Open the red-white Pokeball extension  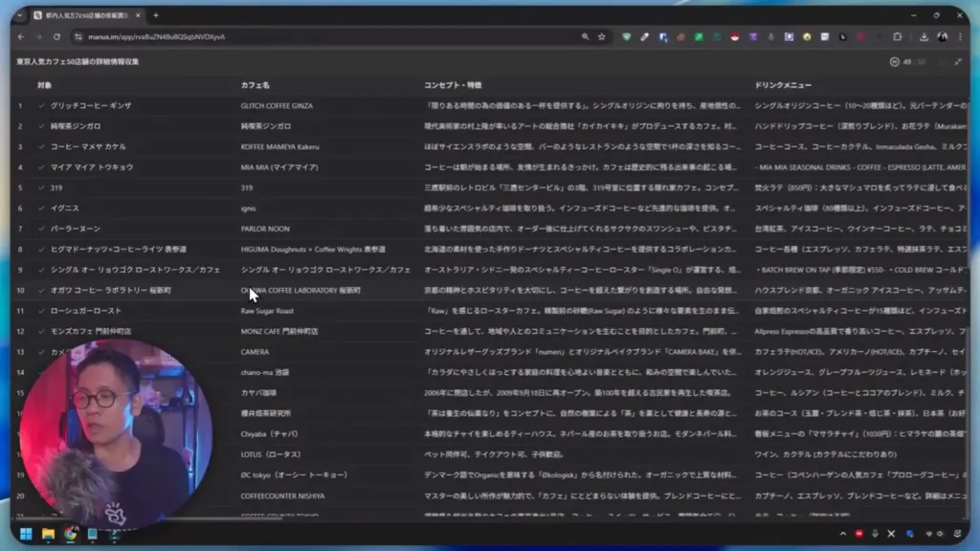735,37
